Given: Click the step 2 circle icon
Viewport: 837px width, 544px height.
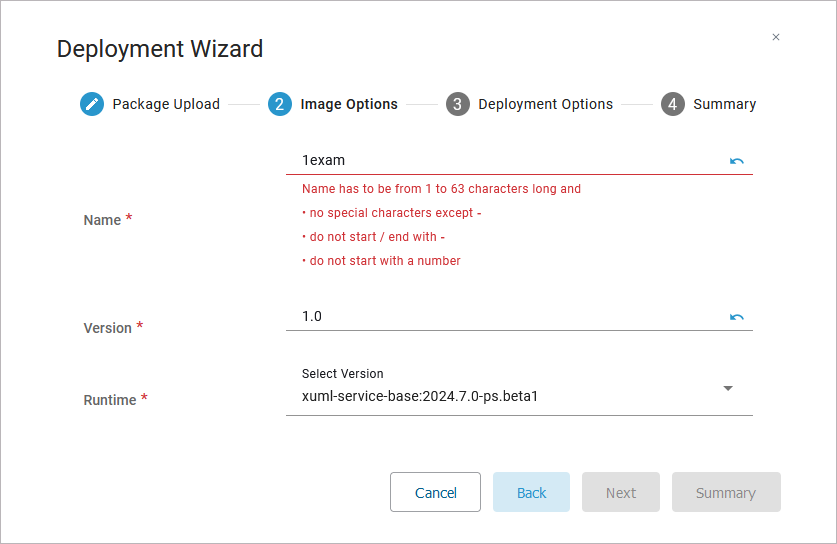Looking at the screenshot, I should point(280,104).
